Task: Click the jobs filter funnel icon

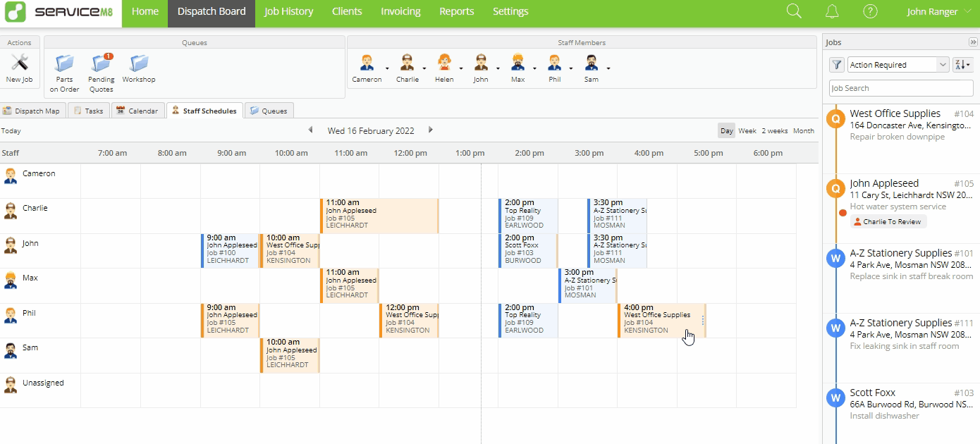Action: (x=837, y=65)
